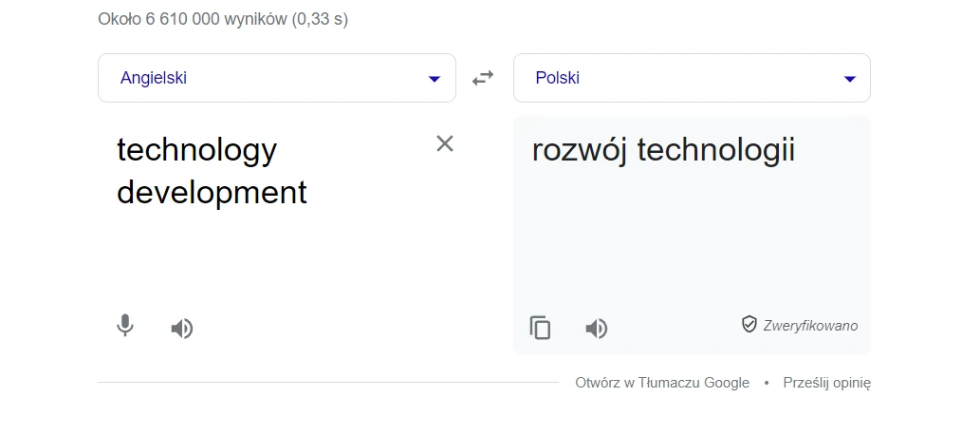
Task: Expand the Angielski dropdown arrow
Action: (x=435, y=79)
